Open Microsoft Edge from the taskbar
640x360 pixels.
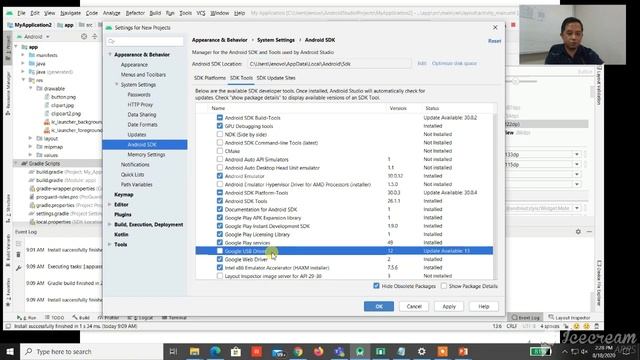point(215,351)
